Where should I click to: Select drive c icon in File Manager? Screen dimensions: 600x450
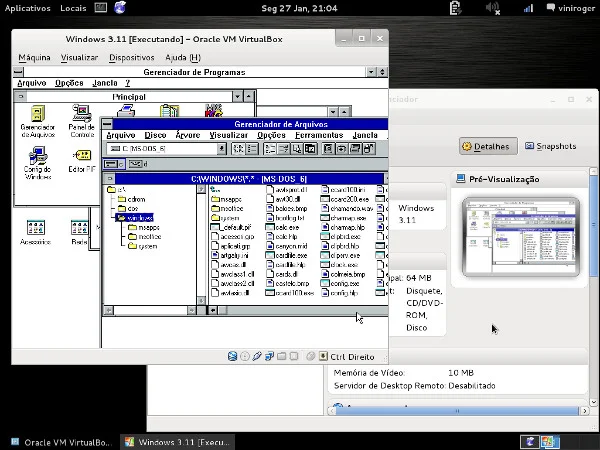coord(114,164)
